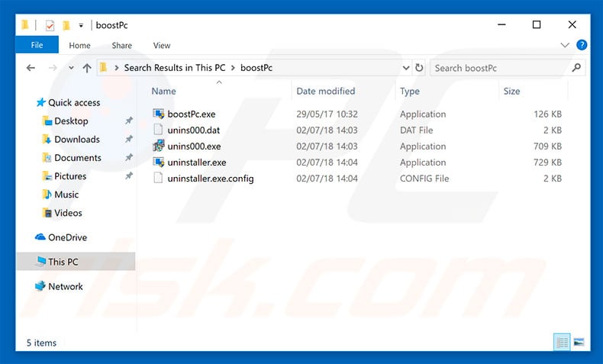The image size is (603, 364).
Task: Unpin Desktop using its pin icon
Action: 129,121
